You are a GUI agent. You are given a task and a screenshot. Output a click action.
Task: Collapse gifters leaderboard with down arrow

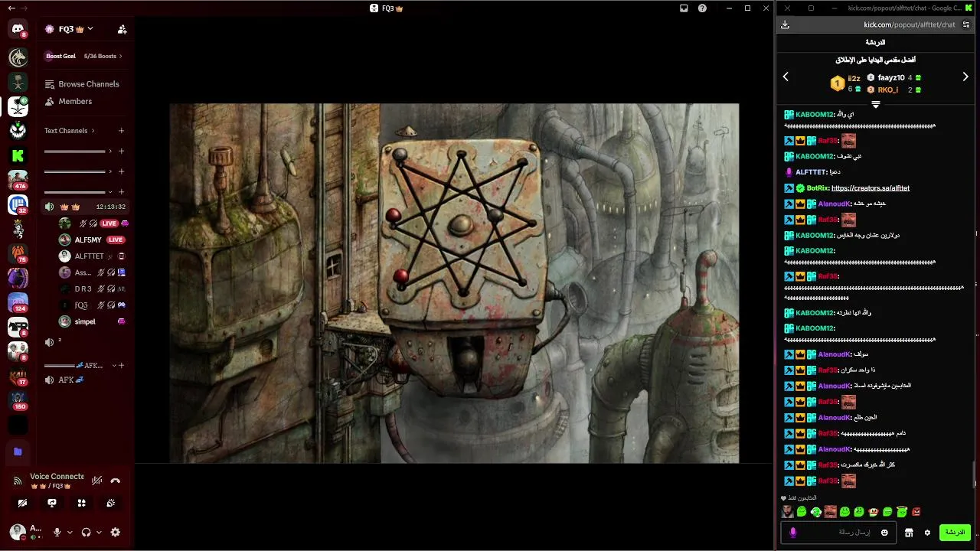tap(876, 104)
